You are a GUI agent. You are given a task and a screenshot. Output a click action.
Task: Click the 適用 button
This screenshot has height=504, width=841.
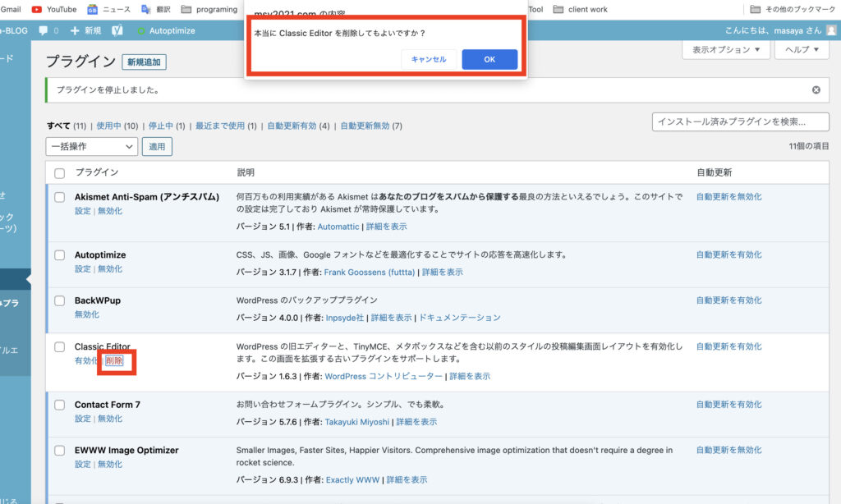click(157, 146)
